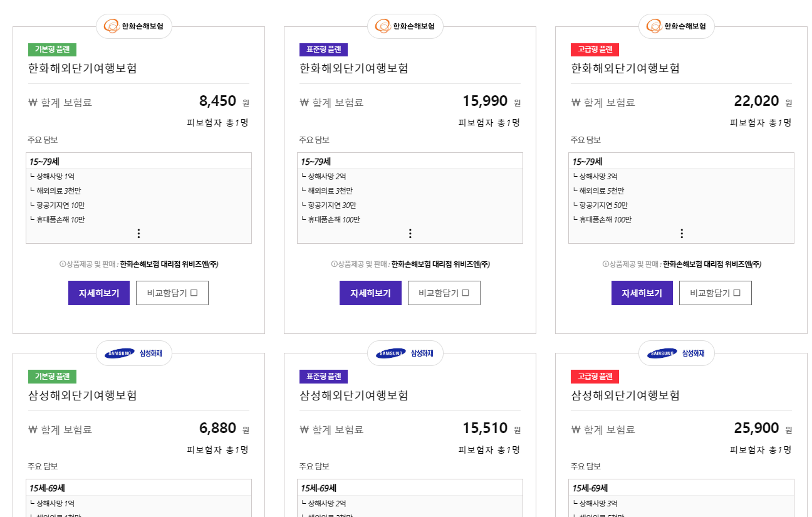Click 휴대품손해 100만 row in Hanwha 고급형 card
Image resolution: width=812 pixels, height=517 pixels.
pyautogui.click(x=602, y=220)
